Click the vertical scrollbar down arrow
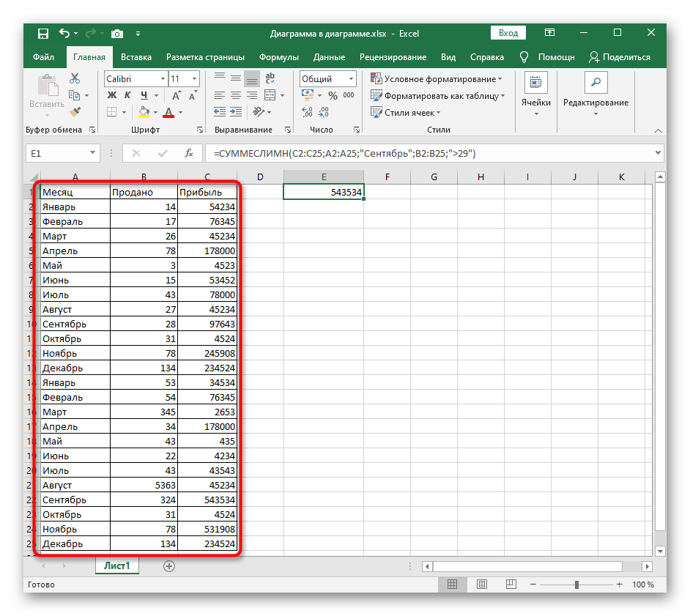This screenshot has height=616, width=690. 660,551
